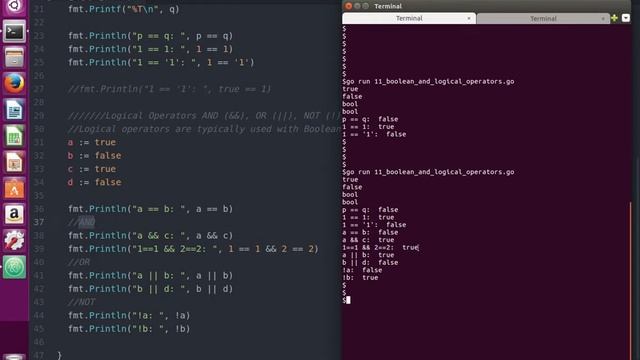Close the second Terminal tab
This screenshot has height=360, width=640.
[603, 18]
